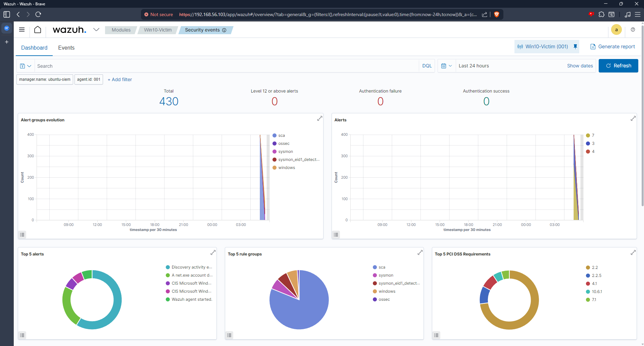This screenshot has height=346, width=644.
Task: Toggle legend for Top 5 PCI DSS Requirements
Action: [x=436, y=335]
